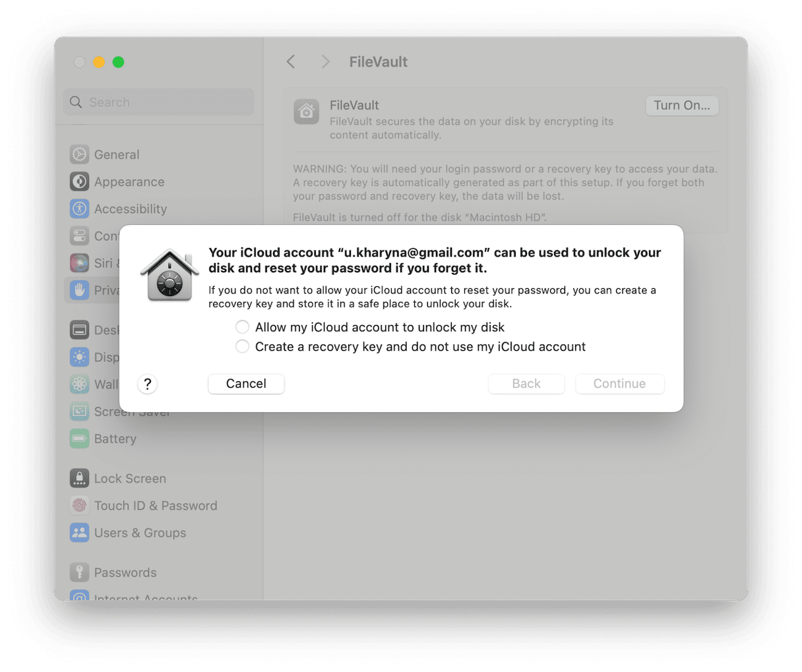
Task: Open Passwords settings in the sidebar
Action: point(125,573)
